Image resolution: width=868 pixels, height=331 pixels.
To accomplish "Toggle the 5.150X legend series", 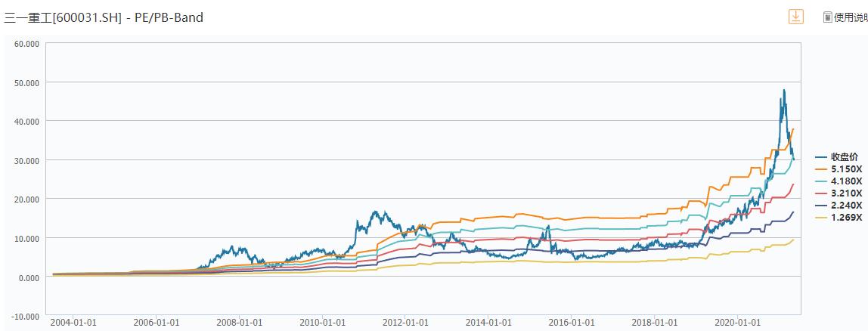I will click(838, 169).
